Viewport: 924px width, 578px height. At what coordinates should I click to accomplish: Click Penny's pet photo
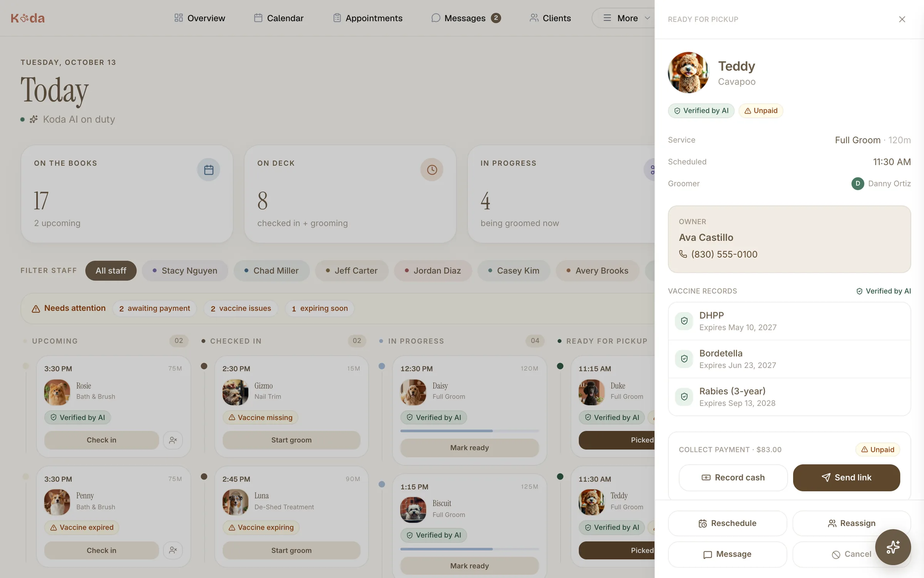coord(57,502)
